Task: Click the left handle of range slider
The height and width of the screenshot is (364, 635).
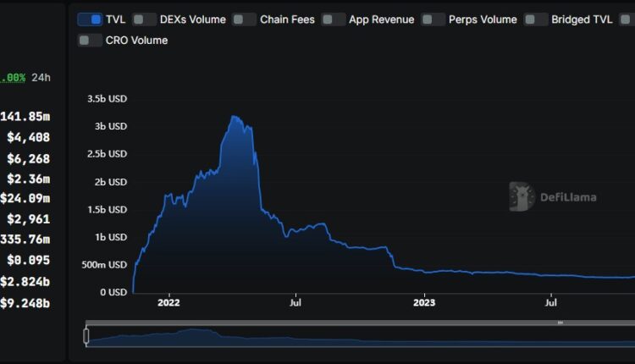Action: pos(86,336)
